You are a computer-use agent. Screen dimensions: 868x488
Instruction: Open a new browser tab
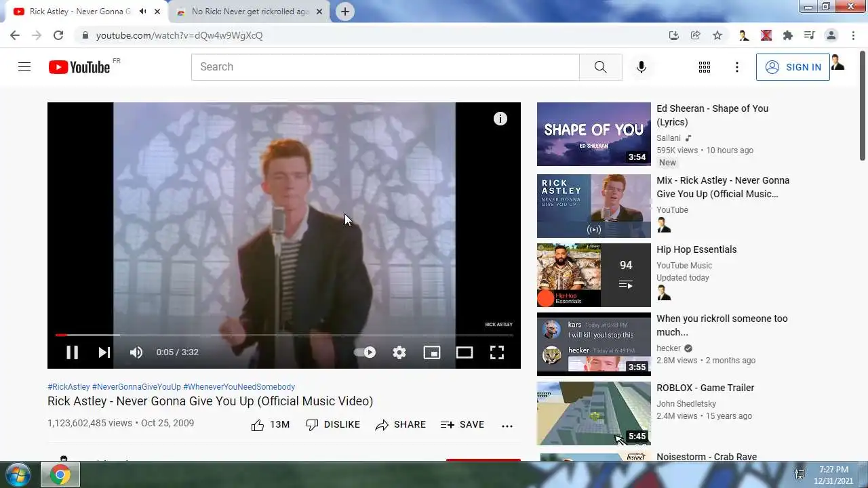(345, 12)
